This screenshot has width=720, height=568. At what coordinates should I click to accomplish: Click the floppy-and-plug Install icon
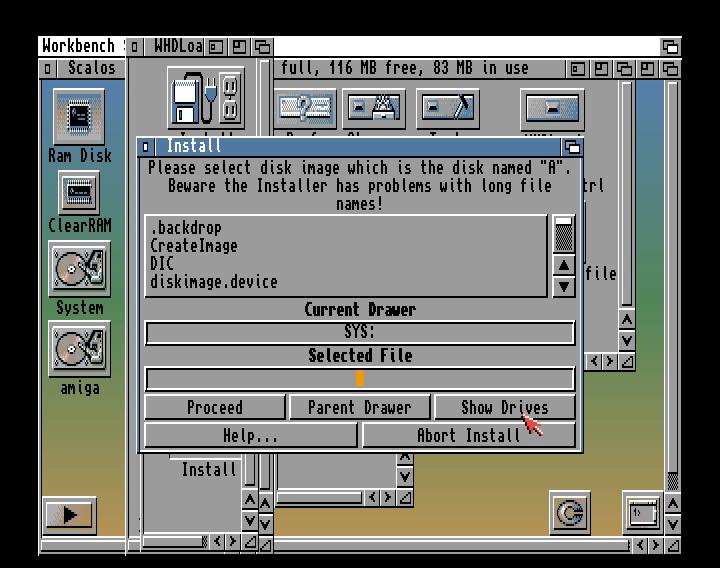[x=206, y=100]
